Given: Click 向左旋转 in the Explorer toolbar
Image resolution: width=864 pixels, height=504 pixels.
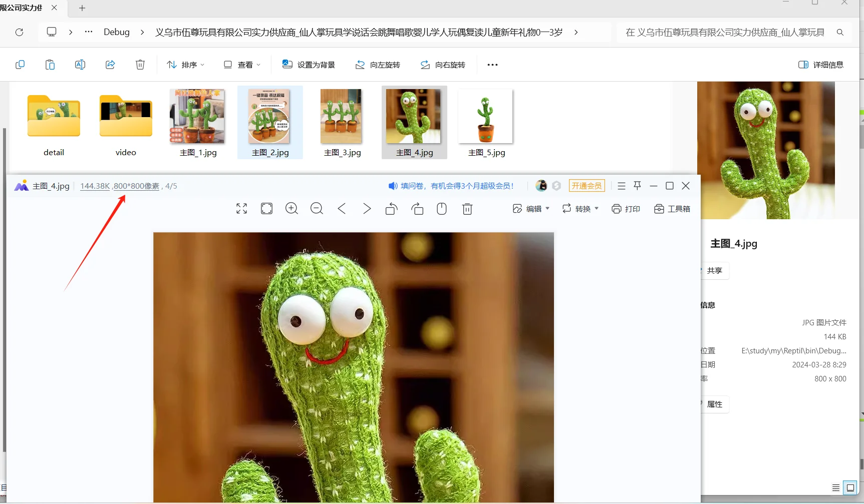Looking at the screenshot, I should [378, 65].
